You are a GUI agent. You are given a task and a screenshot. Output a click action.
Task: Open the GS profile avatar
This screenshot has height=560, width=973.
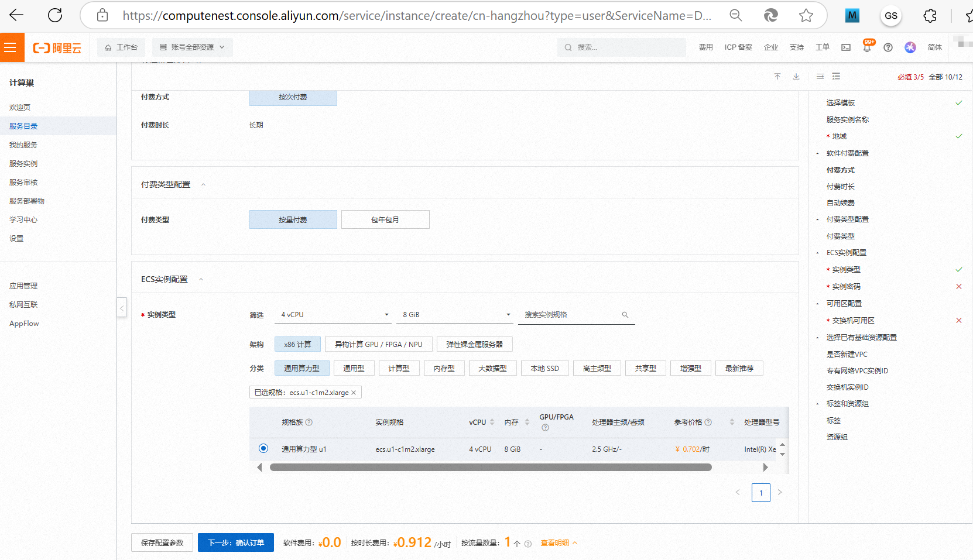click(x=891, y=16)
